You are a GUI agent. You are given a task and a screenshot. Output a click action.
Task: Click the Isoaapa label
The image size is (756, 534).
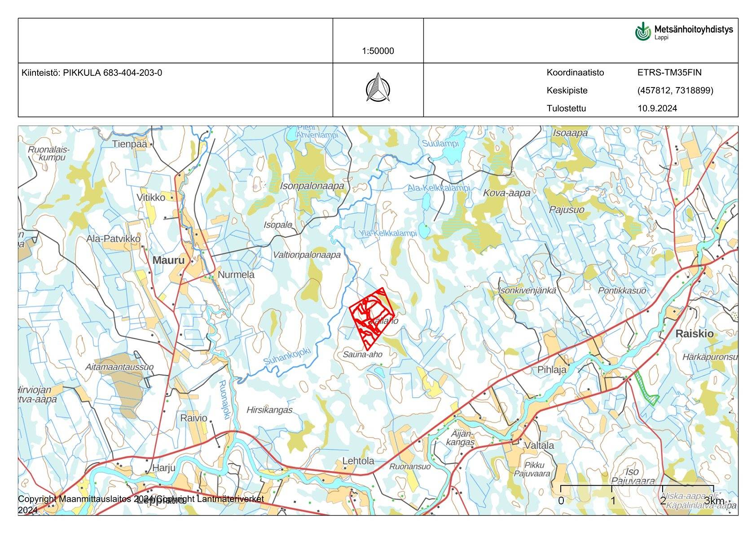tap(570, 133)
